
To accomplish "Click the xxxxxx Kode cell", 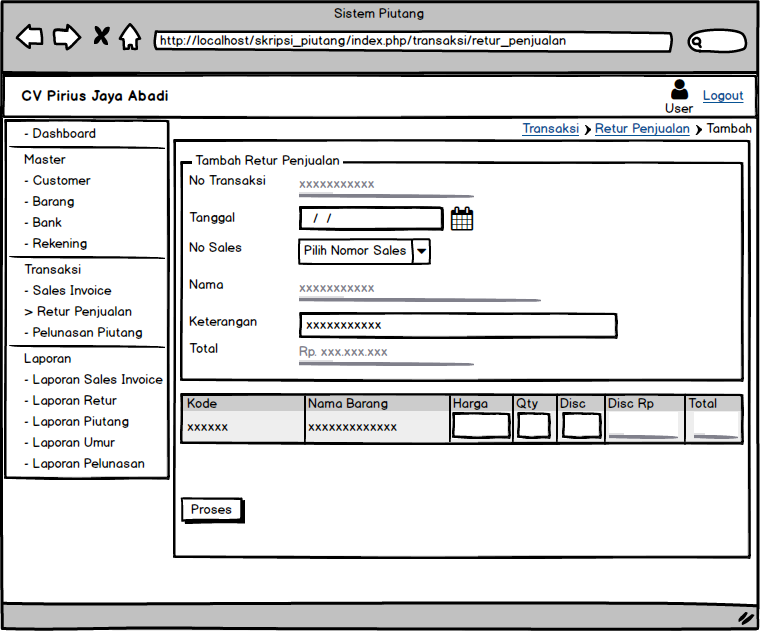I will tap(207, 427).
